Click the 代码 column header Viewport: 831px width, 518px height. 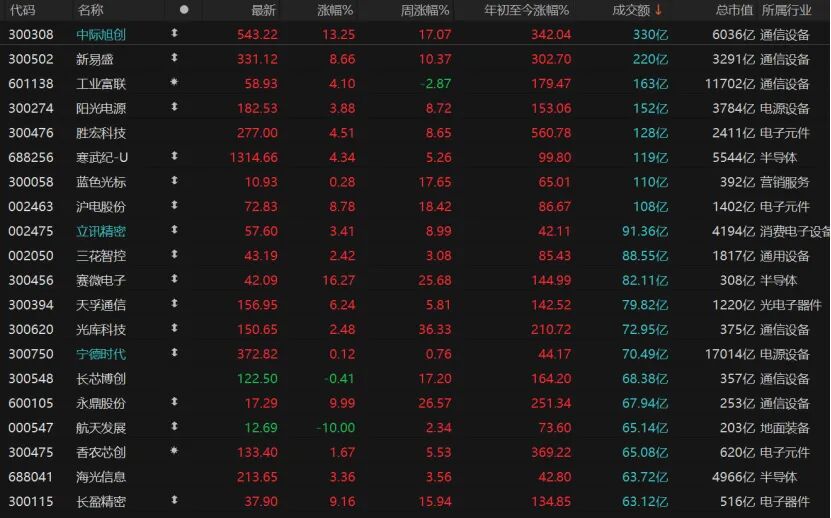pyautogui.click(x=21, y=10)
